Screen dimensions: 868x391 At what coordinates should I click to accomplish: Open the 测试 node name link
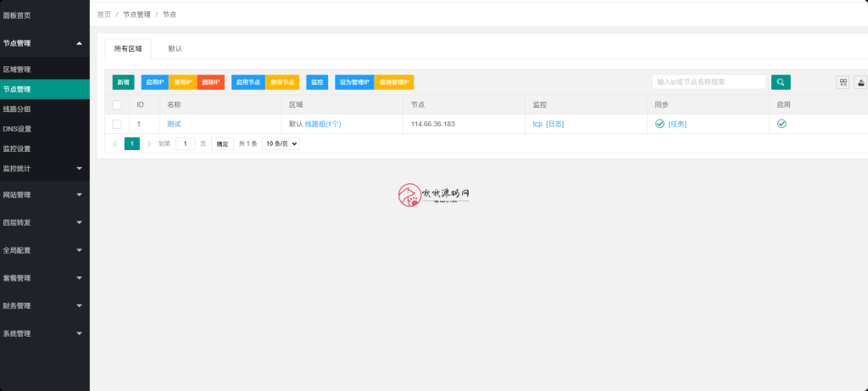point(174,124)
